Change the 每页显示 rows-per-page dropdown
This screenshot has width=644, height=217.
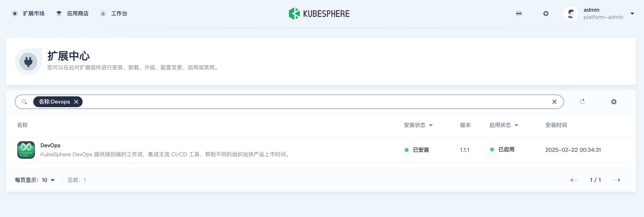pos(35,180)
